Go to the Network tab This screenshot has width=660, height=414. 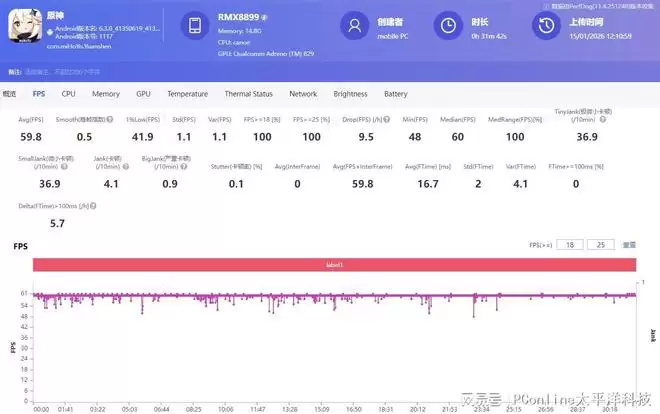point(303,94)
